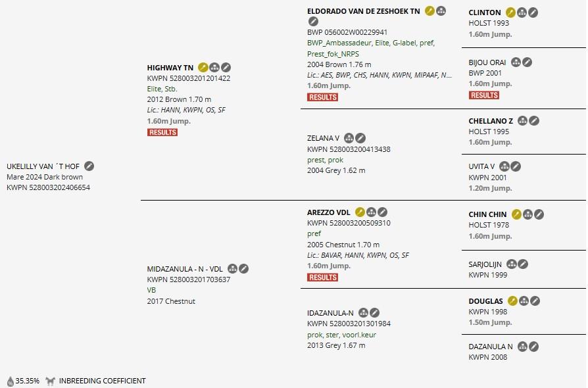Open the CHIN CHIN horse link
This screenshot has height=388, width=588.
click(x=487, y=214)
